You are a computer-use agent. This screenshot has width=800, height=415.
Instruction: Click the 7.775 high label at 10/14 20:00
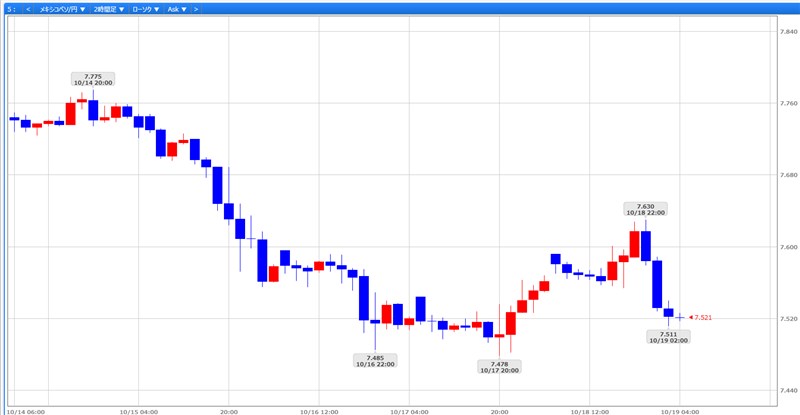tap(93, 79)
